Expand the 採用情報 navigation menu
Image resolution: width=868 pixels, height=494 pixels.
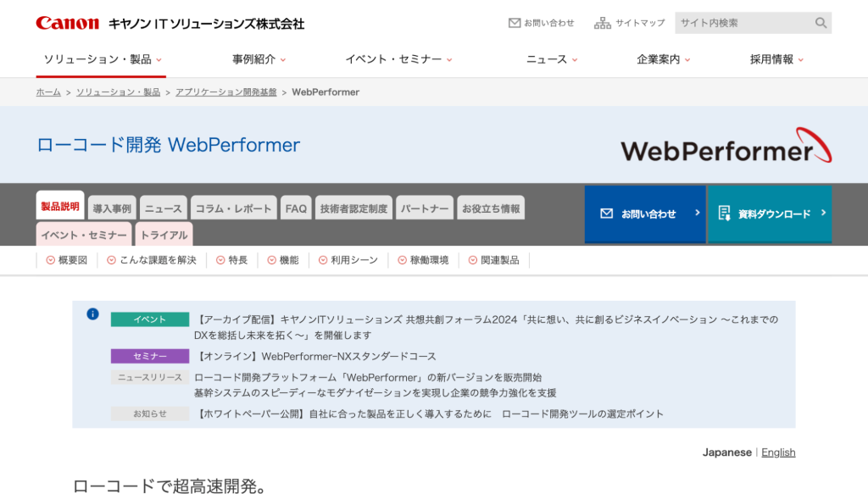(776, 59)
